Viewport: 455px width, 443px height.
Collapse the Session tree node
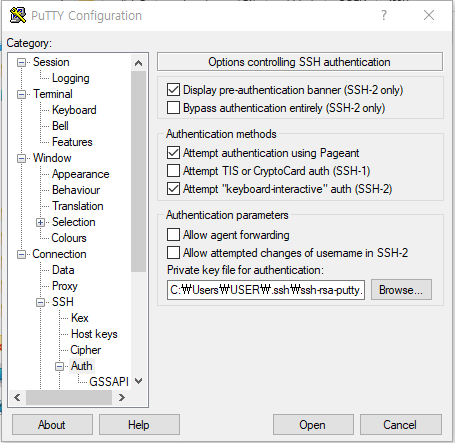pyautogui.click(x=21, y=62)
